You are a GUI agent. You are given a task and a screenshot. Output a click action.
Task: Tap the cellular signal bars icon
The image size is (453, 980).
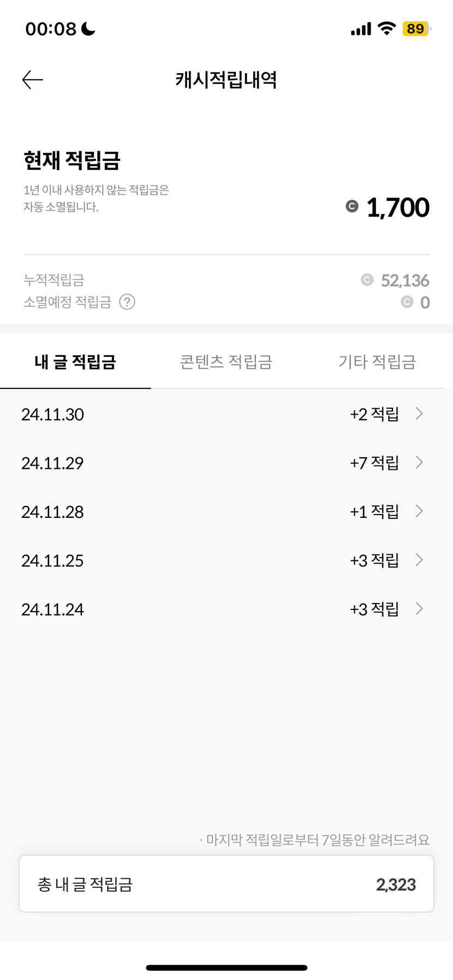click(361, 29)
